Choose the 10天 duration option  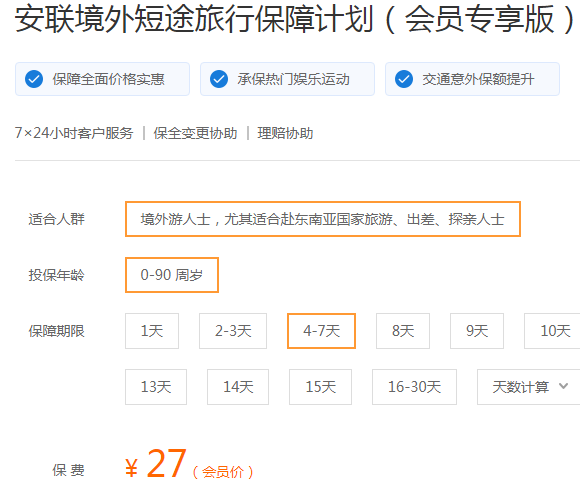(552, 331)
